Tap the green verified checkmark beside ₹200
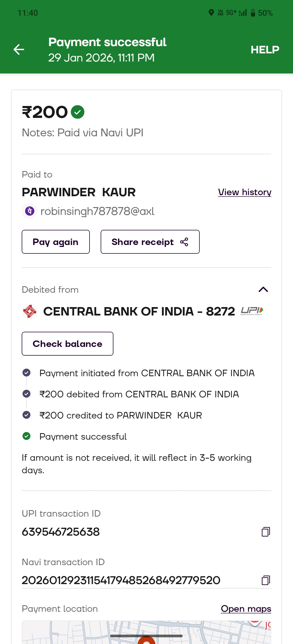293x644 pixels. [x=78, y=112]
